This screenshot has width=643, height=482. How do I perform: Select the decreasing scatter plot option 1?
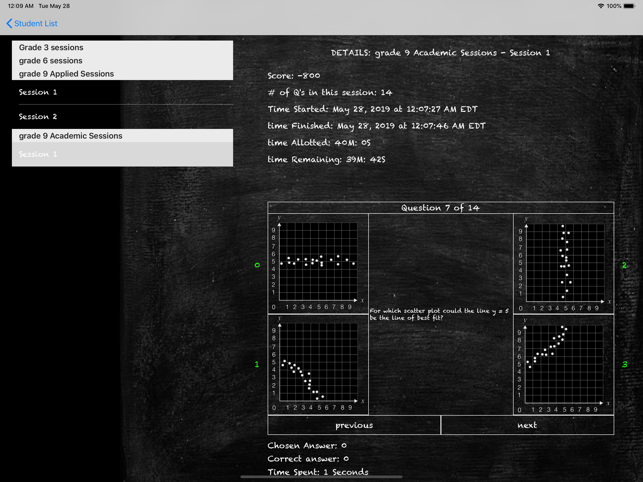[318, 365]
